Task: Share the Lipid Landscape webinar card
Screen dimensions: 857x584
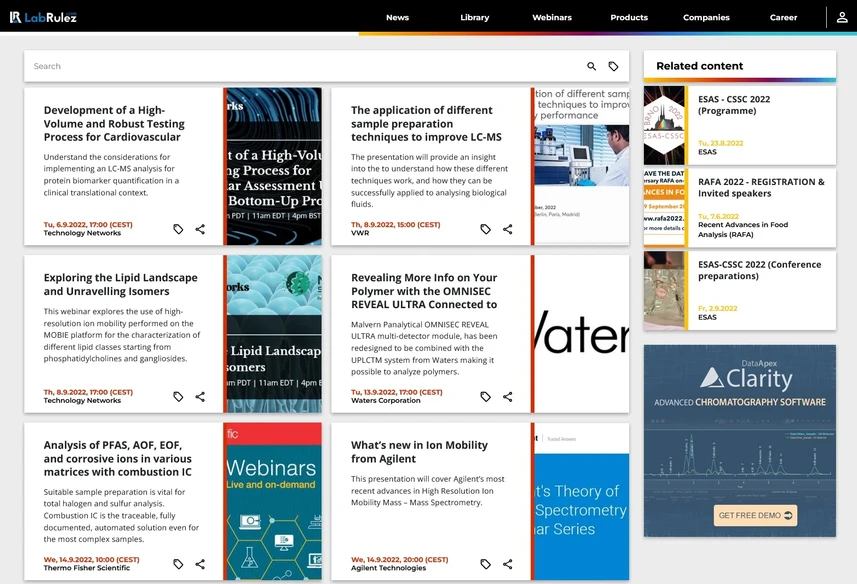Action: pyautogui.click(x=200, y=397)
